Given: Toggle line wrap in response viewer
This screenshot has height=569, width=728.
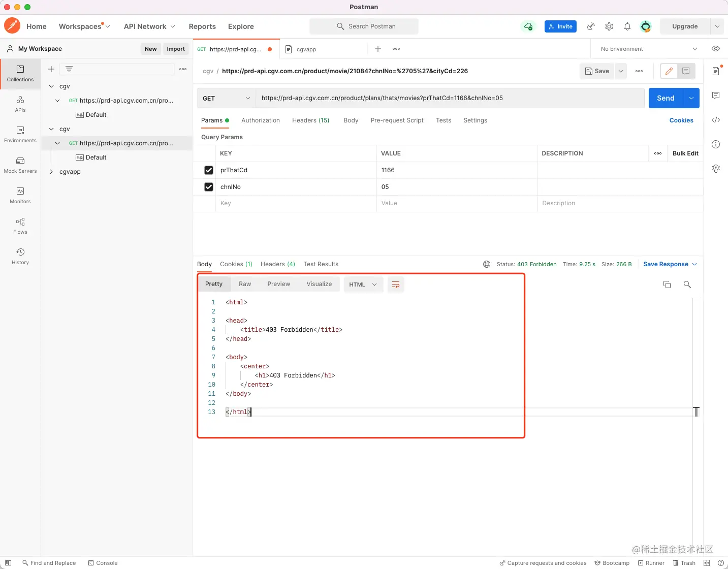Looking at the screenshot, I should point(396,284).
